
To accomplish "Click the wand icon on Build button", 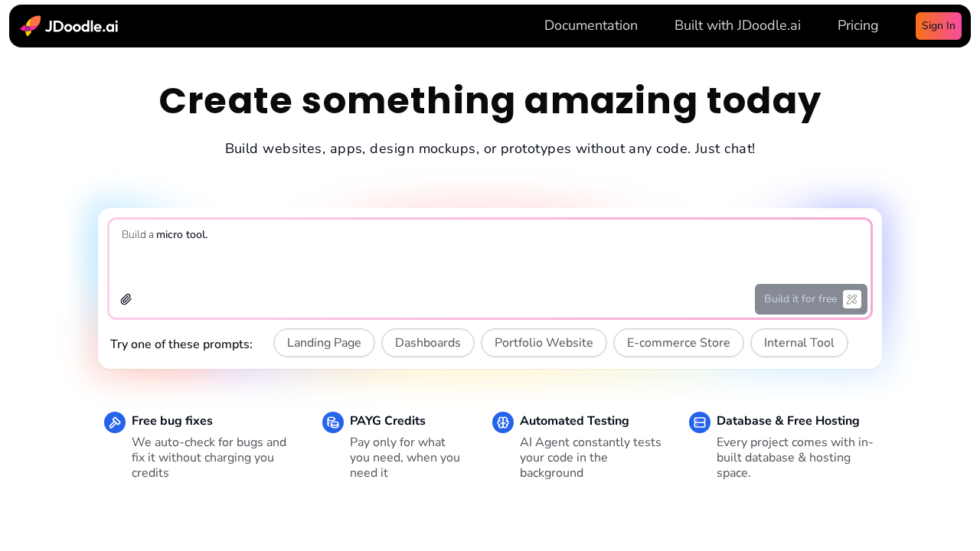I will point(850,298).
